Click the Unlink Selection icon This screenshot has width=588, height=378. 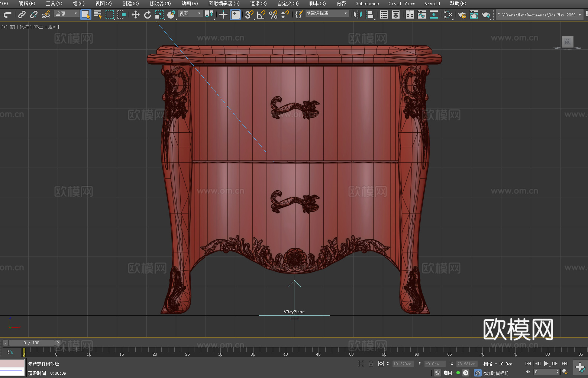[x=34, y=14]
